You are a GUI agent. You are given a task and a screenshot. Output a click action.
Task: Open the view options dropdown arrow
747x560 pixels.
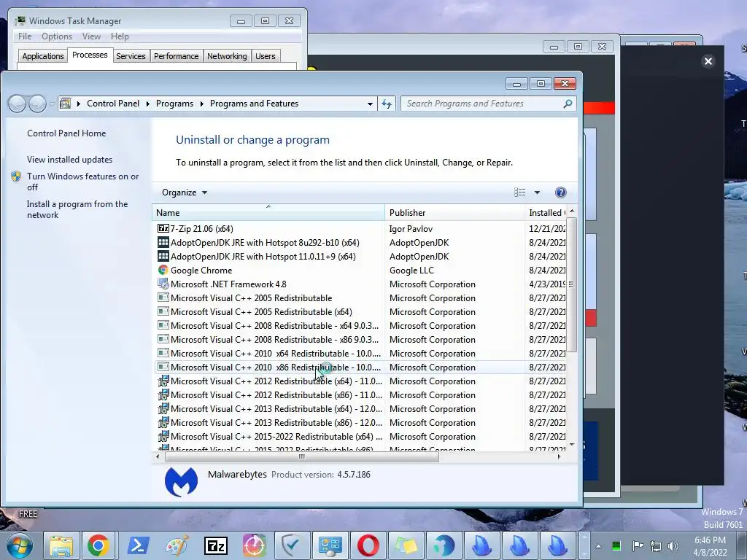(x=537, y=192)
